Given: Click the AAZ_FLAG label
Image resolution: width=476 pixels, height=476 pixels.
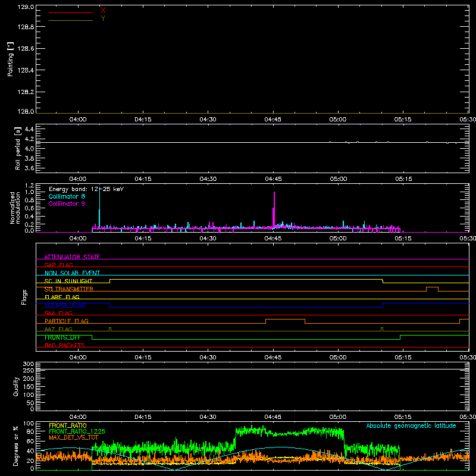Looking at the screenshot, I should (x=58, y=329).
